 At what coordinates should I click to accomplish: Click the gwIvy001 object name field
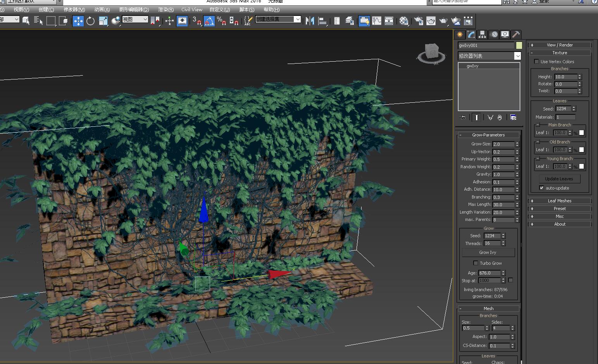coord(486,45)
